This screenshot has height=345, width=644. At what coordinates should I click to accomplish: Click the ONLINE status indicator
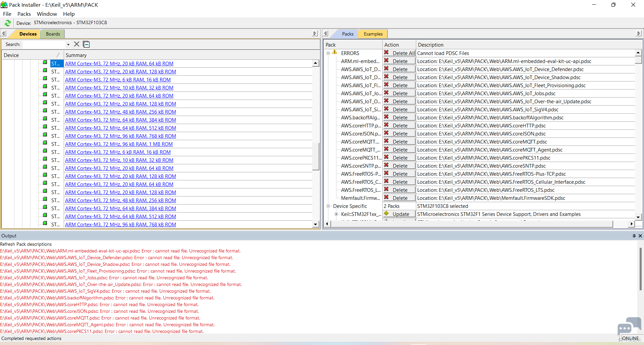631,338
